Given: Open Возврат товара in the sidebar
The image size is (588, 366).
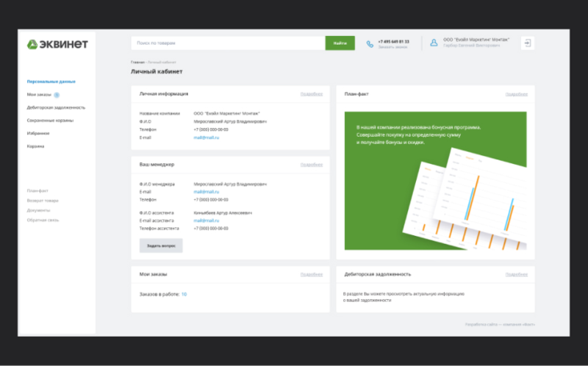Looking at the screenshot, I should tap(43, 200).
